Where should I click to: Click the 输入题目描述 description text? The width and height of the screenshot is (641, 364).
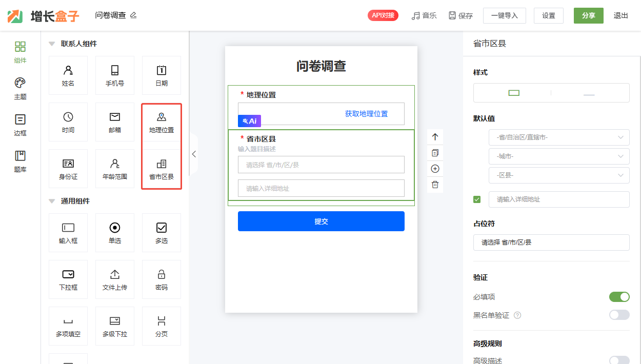point(257,149)
